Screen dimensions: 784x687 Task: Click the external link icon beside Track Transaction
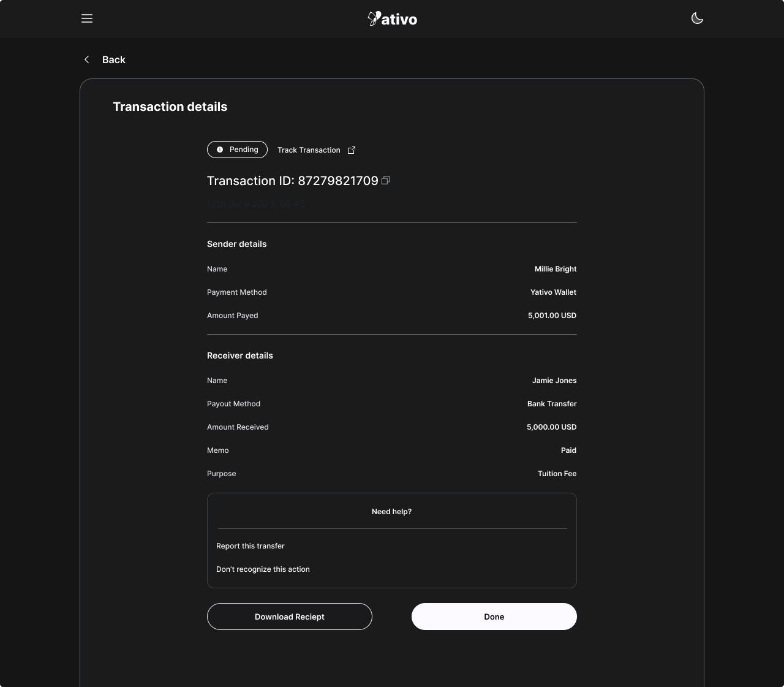tap(352, 150)
